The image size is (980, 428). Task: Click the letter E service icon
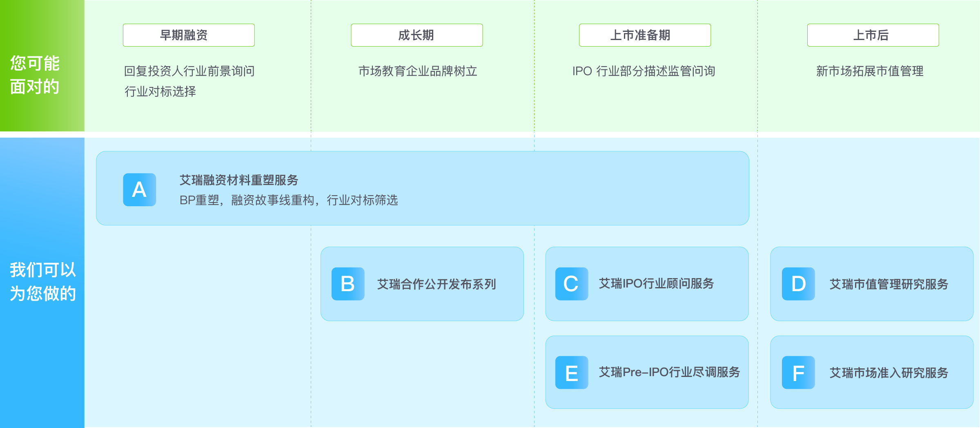572,372
